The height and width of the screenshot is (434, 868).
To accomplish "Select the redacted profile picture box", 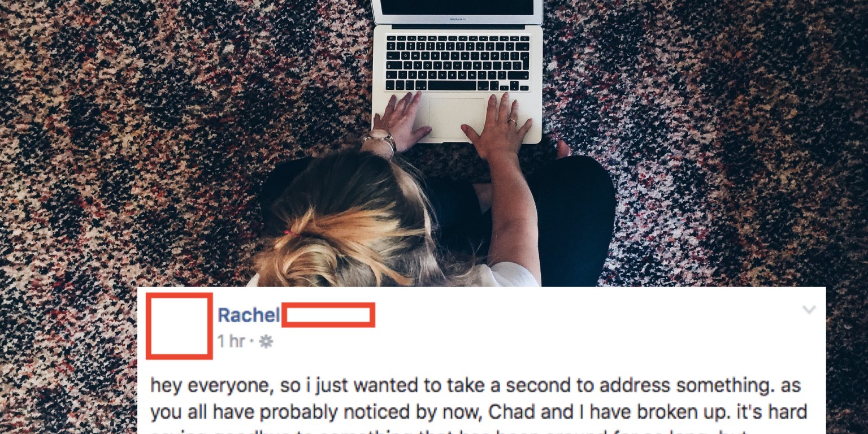I will [x=179, y=326].
